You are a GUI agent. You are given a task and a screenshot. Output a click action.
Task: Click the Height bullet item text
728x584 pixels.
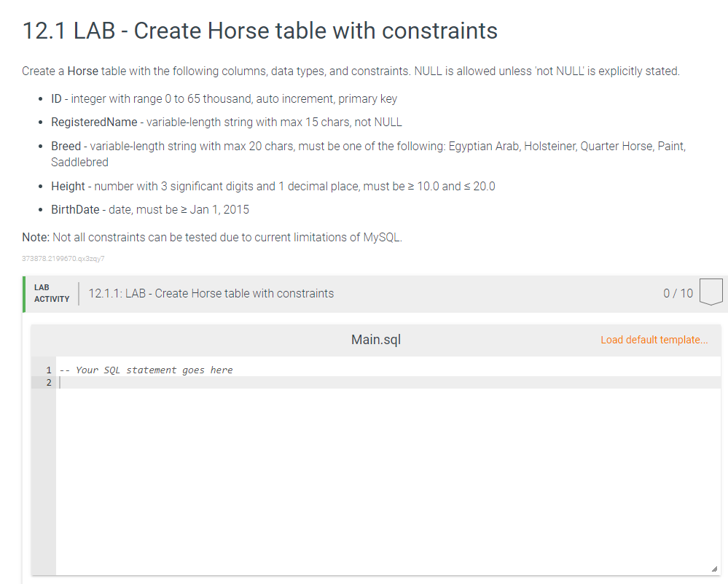tap(273, 186)
